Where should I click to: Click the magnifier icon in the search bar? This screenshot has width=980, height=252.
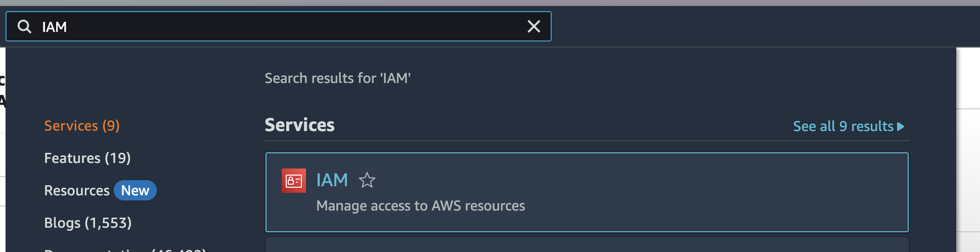tap(24, 26)
